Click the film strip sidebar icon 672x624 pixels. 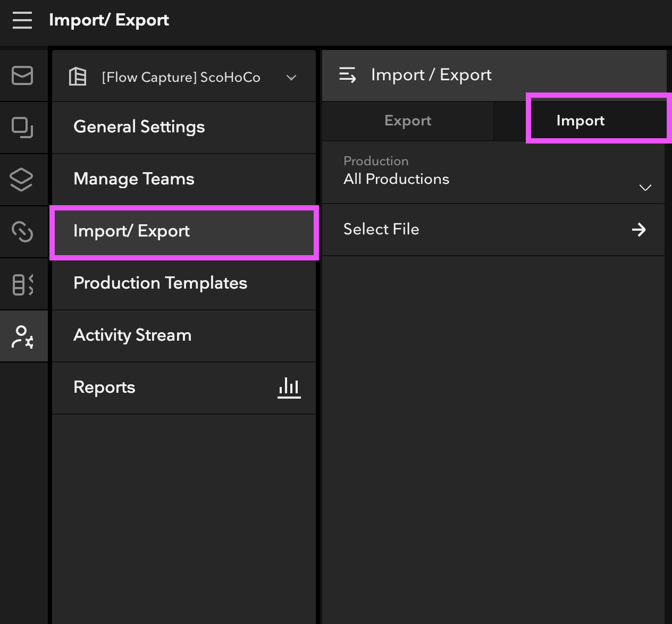point(22,284)
